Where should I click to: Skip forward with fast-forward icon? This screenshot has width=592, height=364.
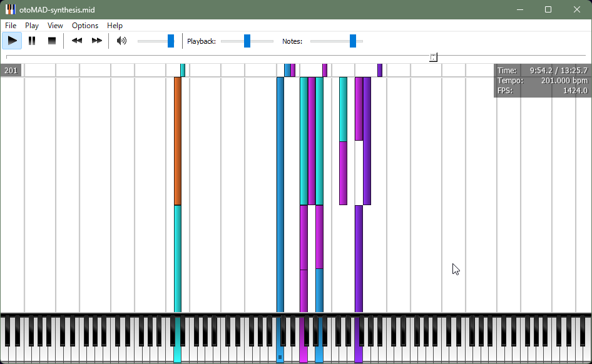point(97,41)
